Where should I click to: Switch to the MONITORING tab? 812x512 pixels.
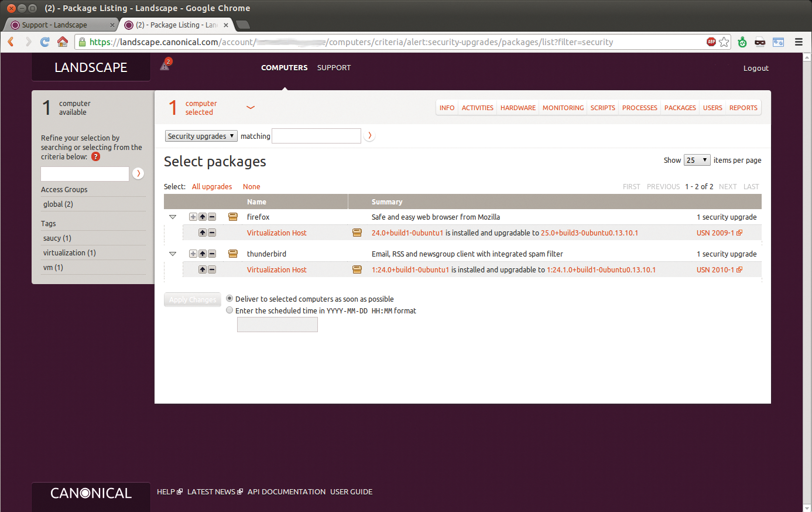[563, 108]
